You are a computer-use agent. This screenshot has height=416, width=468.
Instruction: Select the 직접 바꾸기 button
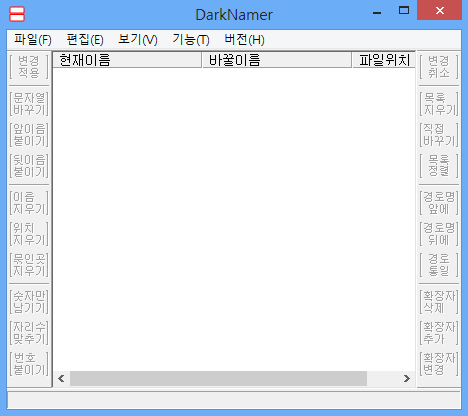(x=439, y=135)
